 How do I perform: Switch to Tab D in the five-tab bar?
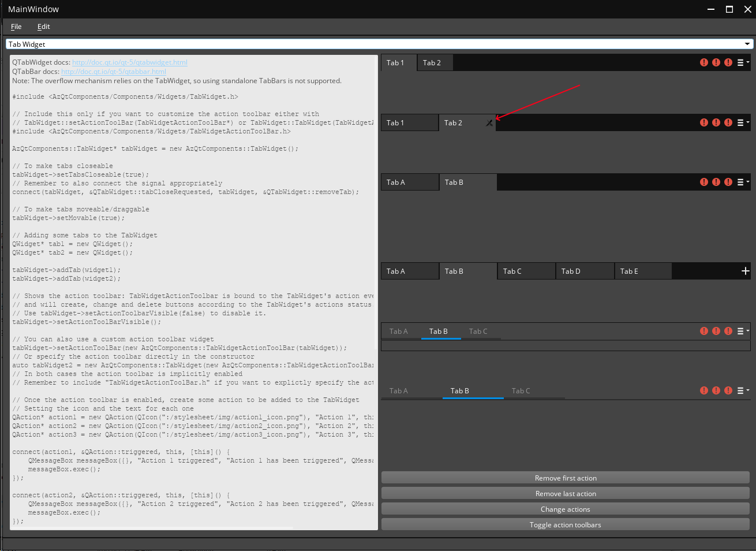tap(585, 270)
